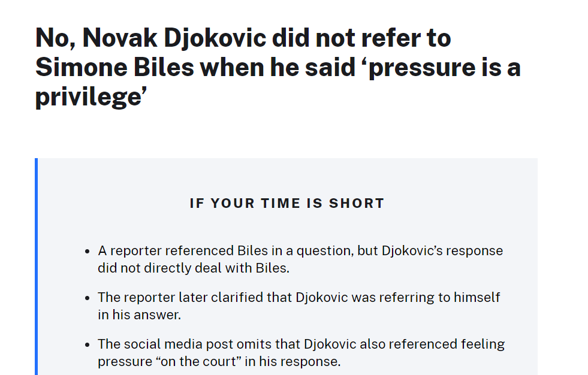Click the word "SHORT" in the box heading
This screenshot has width=588, height=375.
(357, 204)
